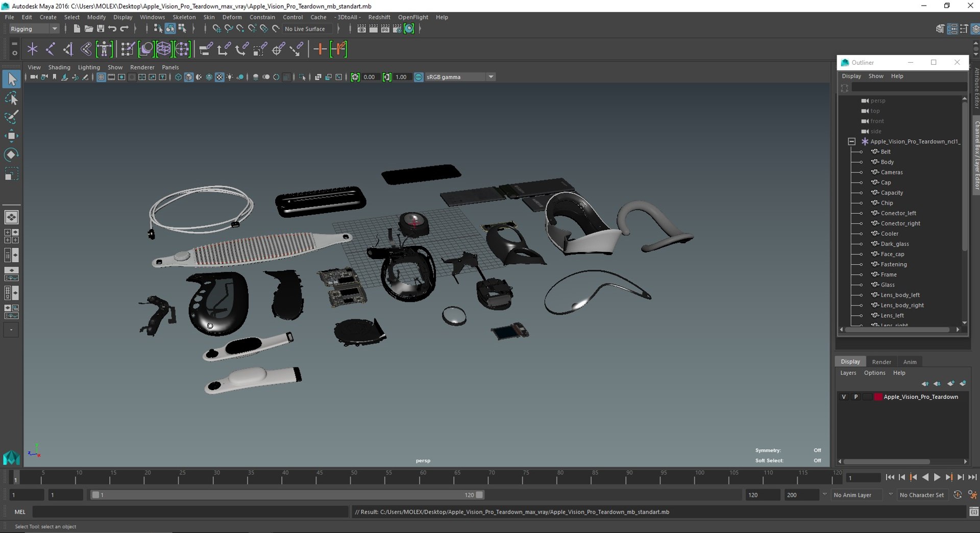Open shelf options gear menu
The height and width of the screenshot is (533, 980).
tap(14, 53)
